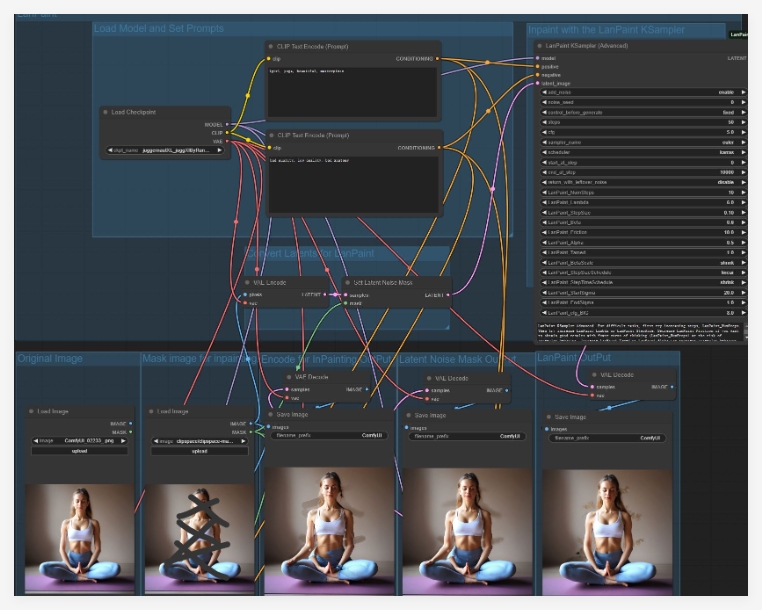Open the ckpt_name checkpoint selector

[x=167, y=151]
